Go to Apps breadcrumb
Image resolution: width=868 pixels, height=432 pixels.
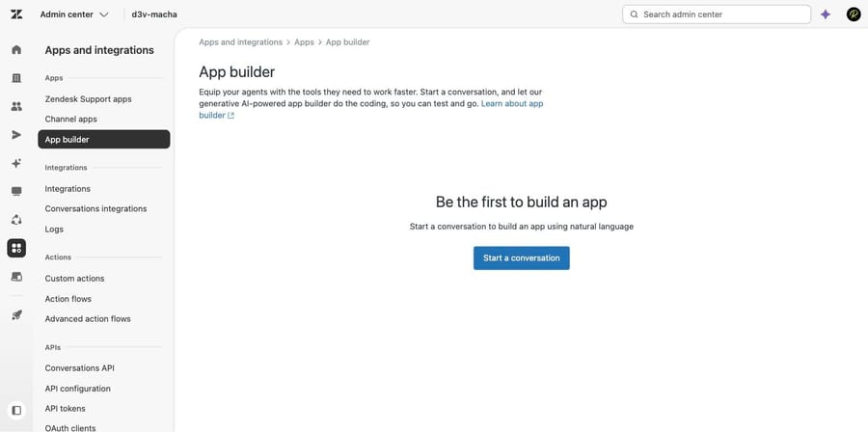tap(304, 42)
